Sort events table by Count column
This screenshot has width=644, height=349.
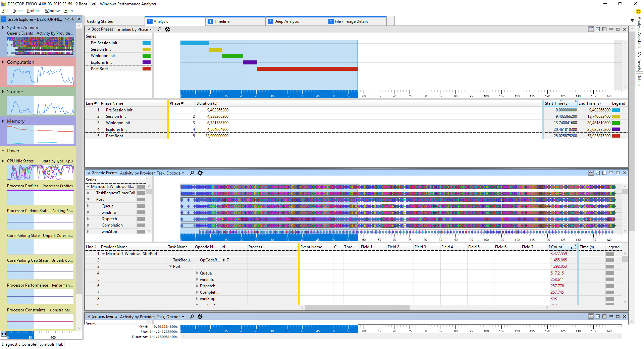[x=563, y=247]
